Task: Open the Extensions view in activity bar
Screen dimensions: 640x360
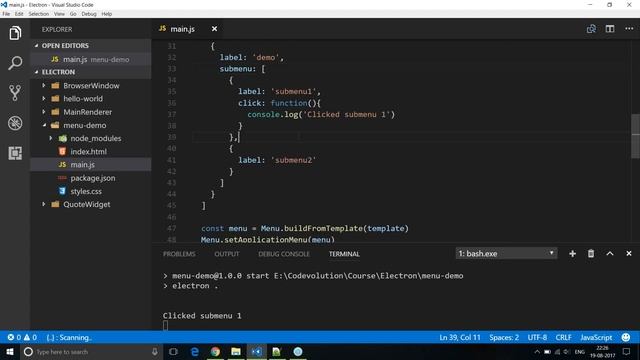Action: pyautogui.click(x=15, y=153)
